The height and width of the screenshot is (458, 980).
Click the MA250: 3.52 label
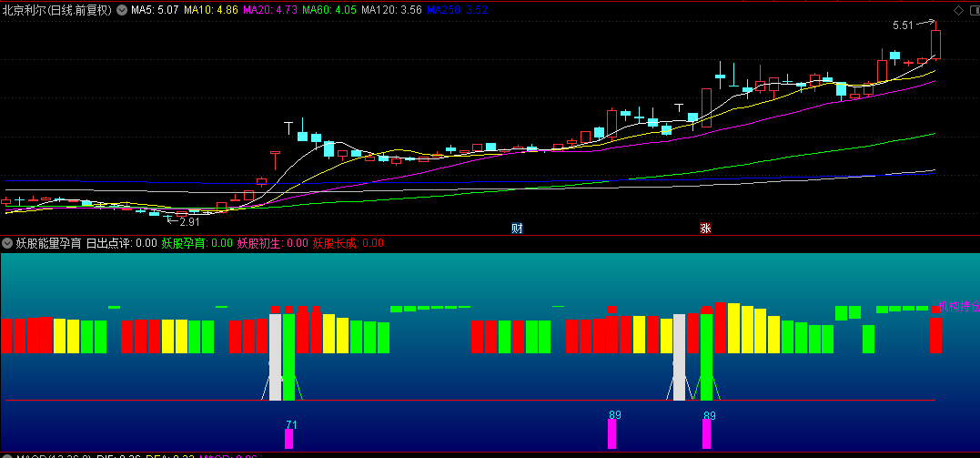point(458,10)
